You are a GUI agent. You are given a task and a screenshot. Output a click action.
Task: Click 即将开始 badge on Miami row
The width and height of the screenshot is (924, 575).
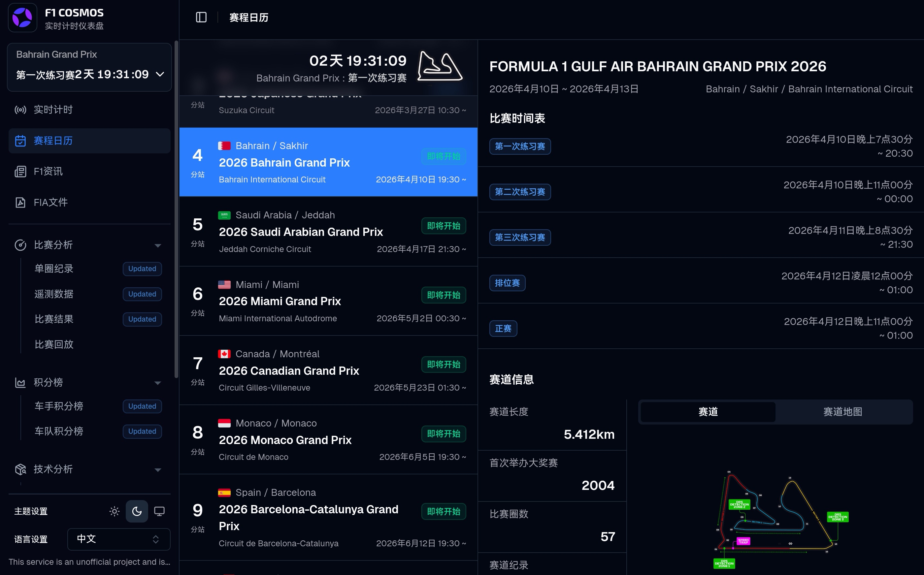tap(444, 295)
